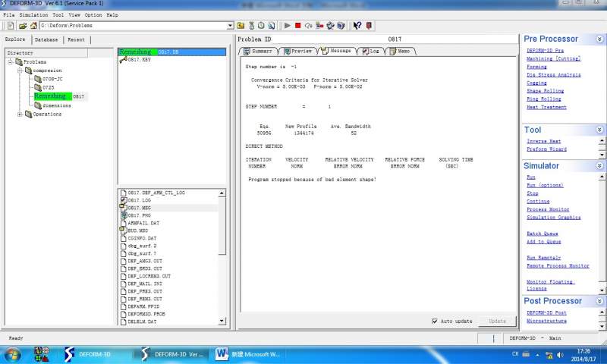Collapse the compresion tree node
Viewport: 607px width, 364px height.
point(20,71)
